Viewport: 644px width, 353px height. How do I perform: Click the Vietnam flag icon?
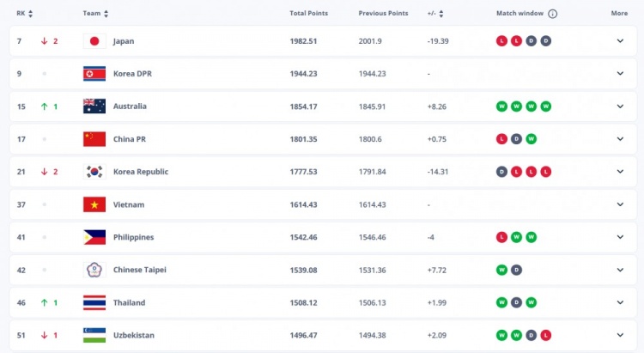(94, 204)
